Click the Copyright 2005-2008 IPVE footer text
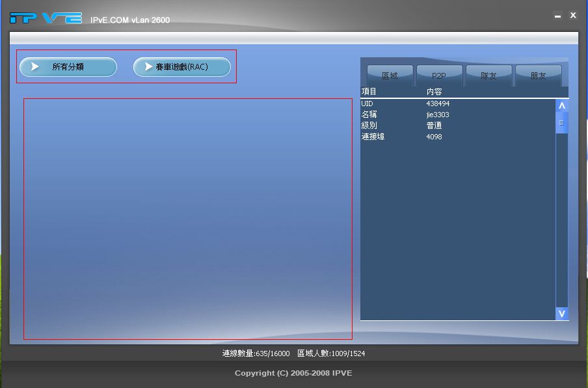Image resolution: width=588 pixels, height=388 pixels. pos(293,373)
